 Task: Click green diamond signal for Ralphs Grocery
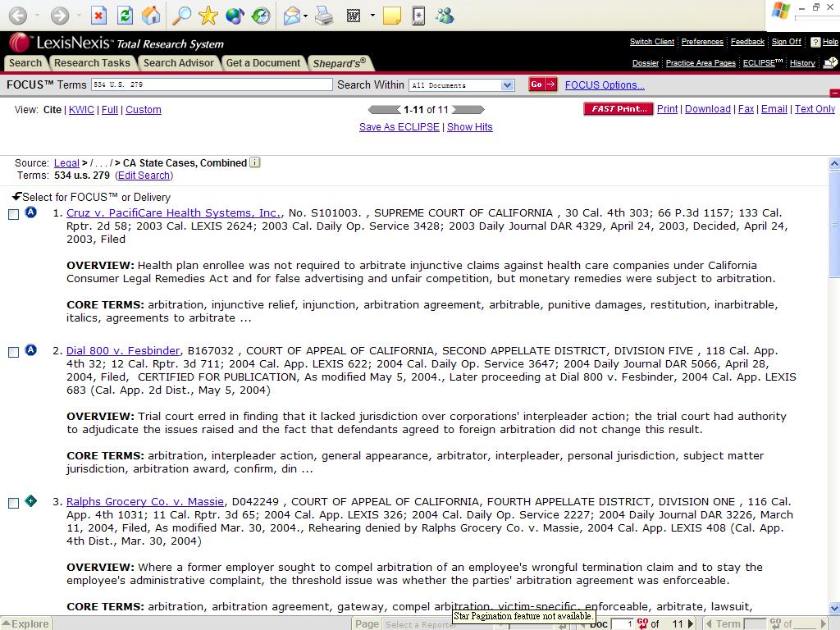31,501
